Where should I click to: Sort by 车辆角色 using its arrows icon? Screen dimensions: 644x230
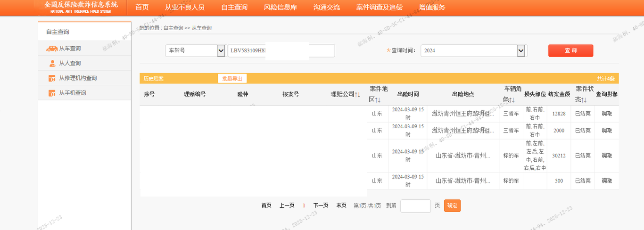(x=512, y=100)
